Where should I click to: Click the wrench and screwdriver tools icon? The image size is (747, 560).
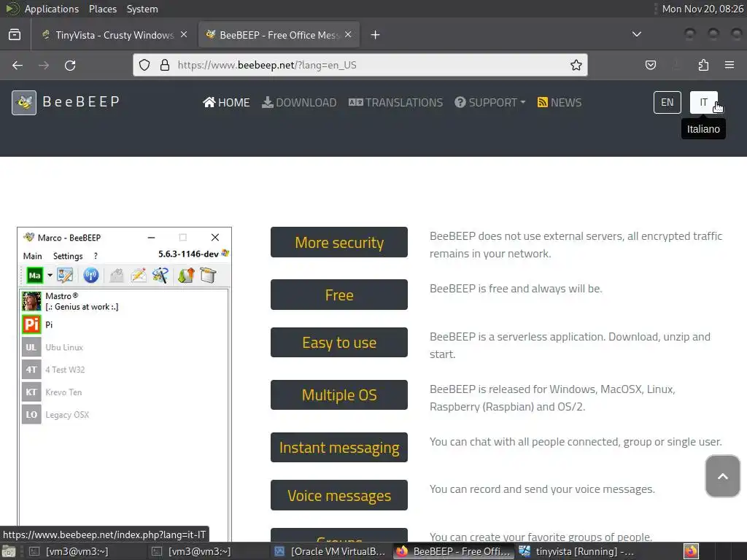160,275
